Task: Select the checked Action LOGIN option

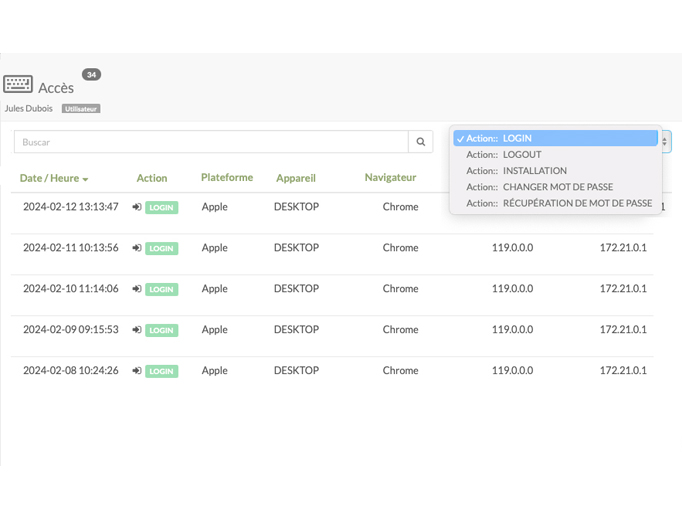Action: (555, 138)
